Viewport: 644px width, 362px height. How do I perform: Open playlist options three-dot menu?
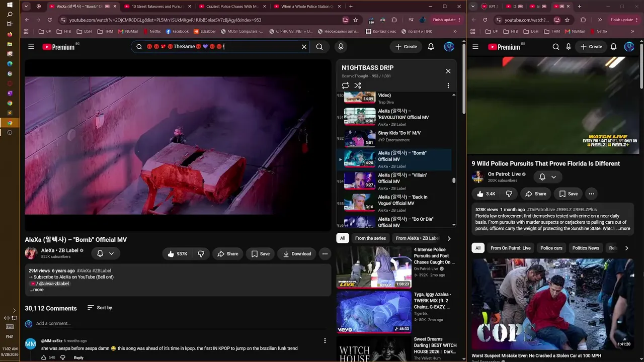[448, 85]
